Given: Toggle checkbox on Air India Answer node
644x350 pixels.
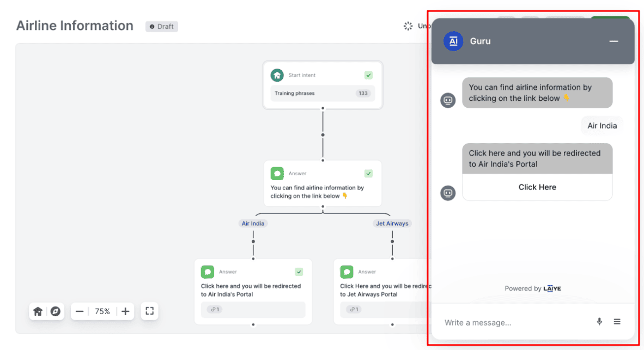Looking at the screenshot, I should tap(299, 272).
